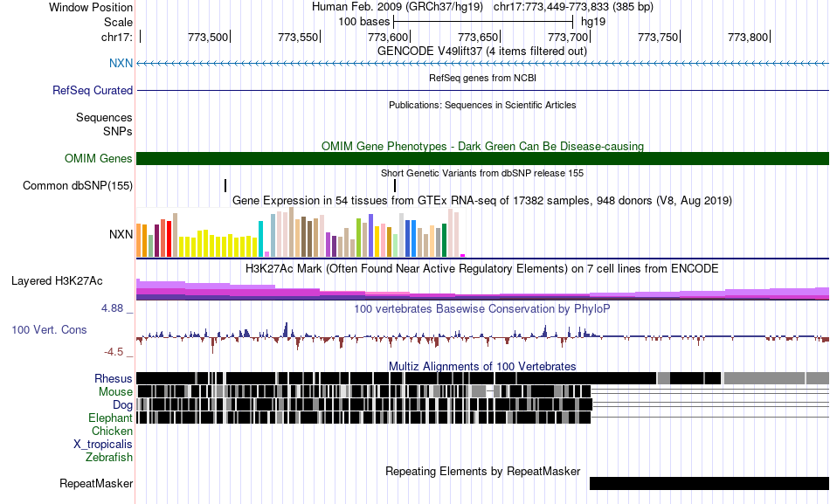Click the 100 bases scale bar
The width and height of the screenshot is (830, 504).
(483, 22)
